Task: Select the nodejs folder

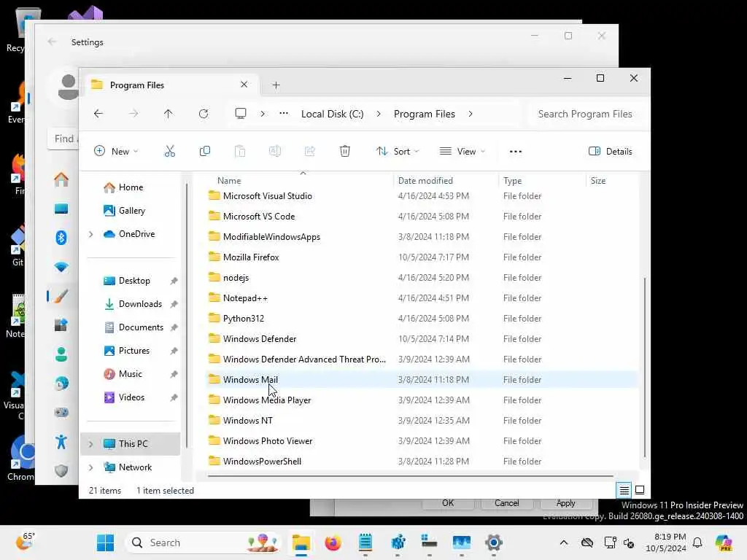Action: 422,278
